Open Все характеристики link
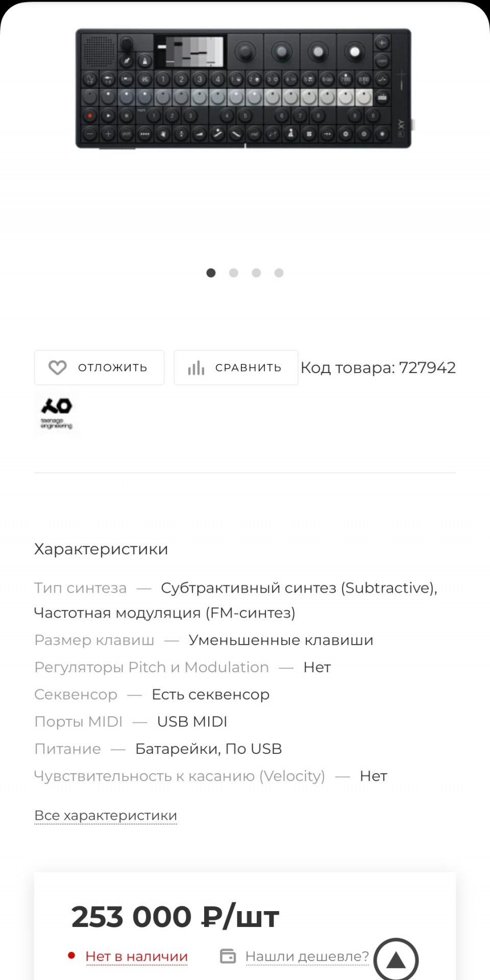The width and height of the screenshot is (490, 980). coord(106,816)
